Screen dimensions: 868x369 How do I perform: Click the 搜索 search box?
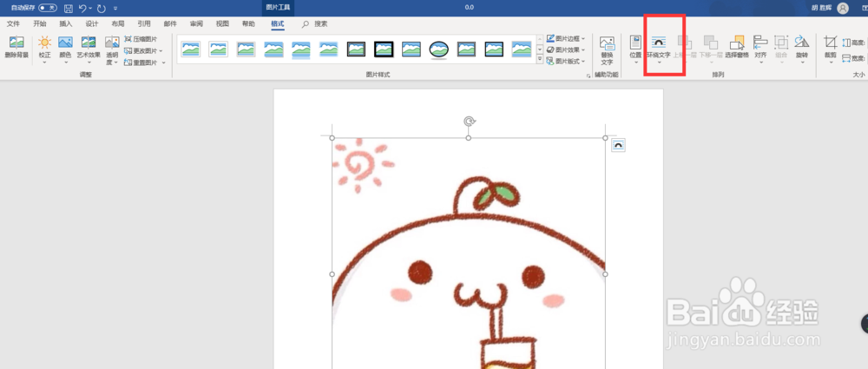(314, 23)
